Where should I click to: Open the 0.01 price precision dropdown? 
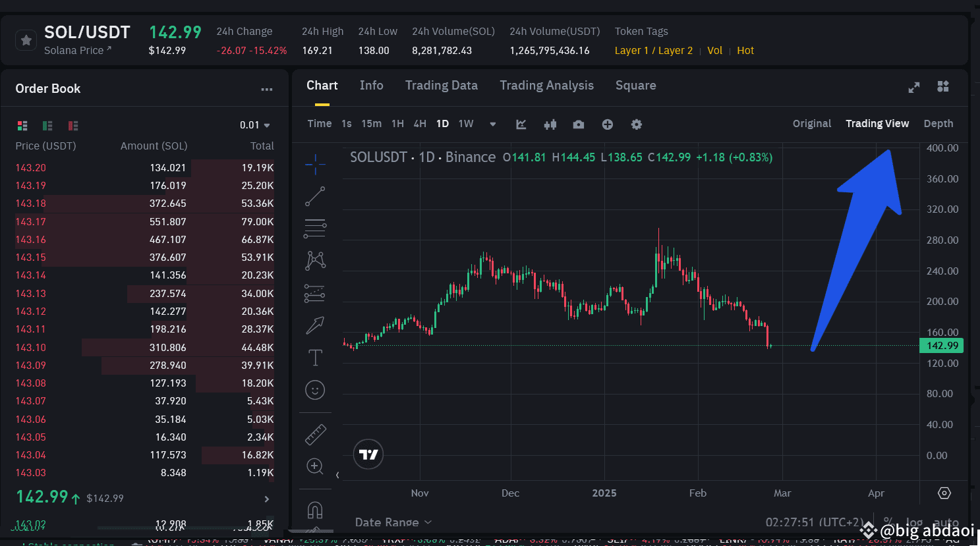tap(255, 125)
